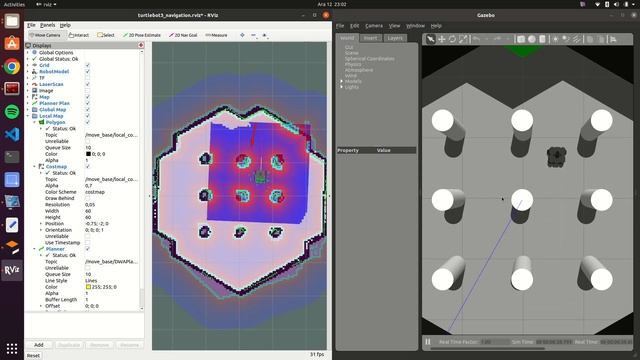Insert a sphere shape in Gazebo

pos(532,39)
